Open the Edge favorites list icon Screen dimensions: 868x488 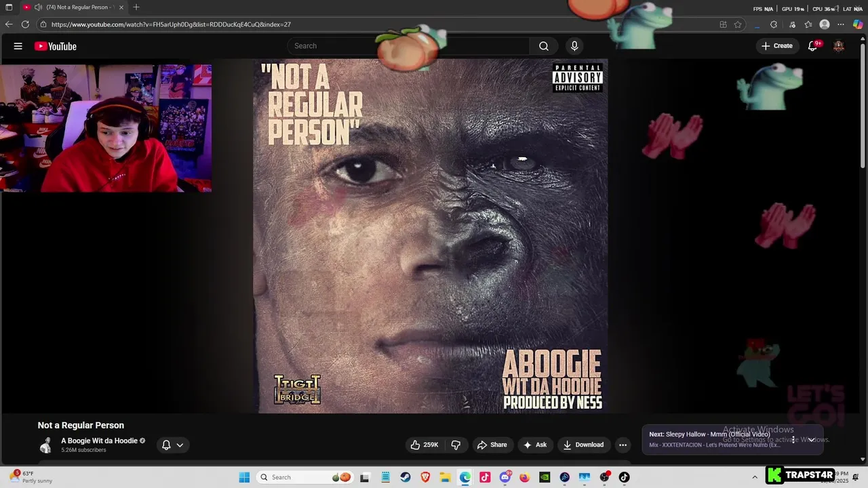[808, 24]
